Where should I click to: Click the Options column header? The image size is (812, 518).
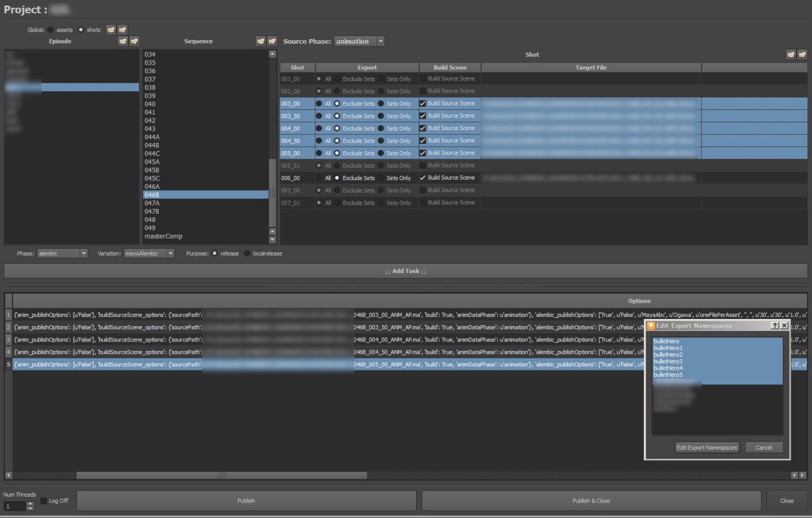point(410,301)
